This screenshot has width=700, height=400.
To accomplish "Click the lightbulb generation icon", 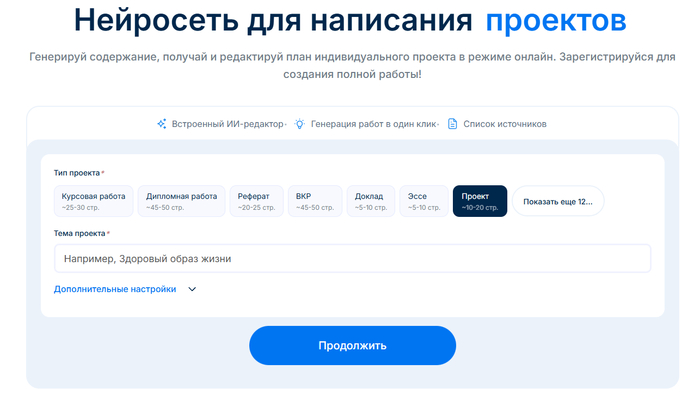I will pyautogui.click(x=299, y=124).
